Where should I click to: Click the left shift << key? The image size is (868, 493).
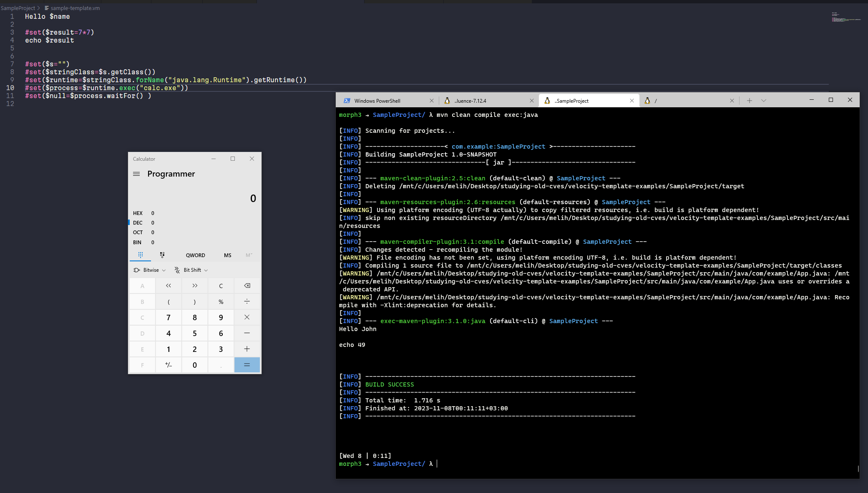tap(169, 286)
